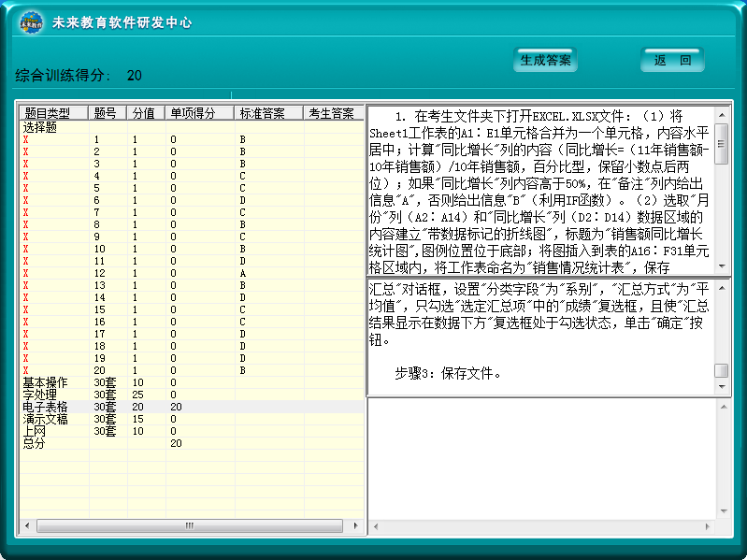
Task: Click the 生成答案 button
Action: pos(545,60)
